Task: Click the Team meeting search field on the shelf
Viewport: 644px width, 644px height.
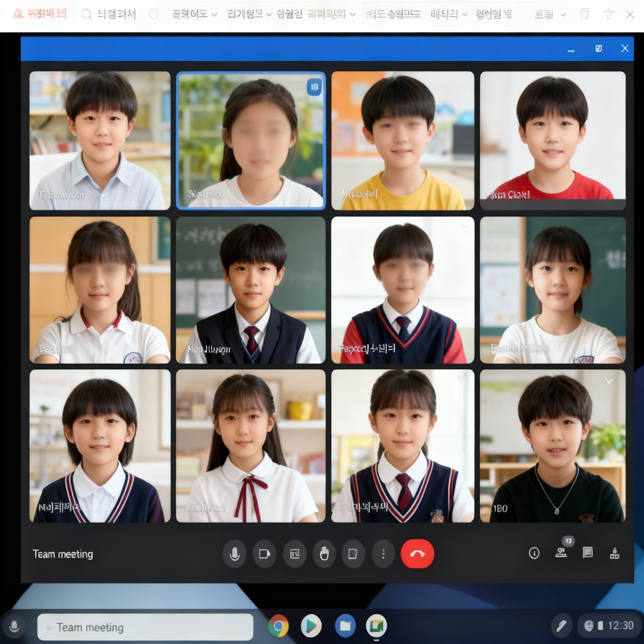Action: (145, 627)
